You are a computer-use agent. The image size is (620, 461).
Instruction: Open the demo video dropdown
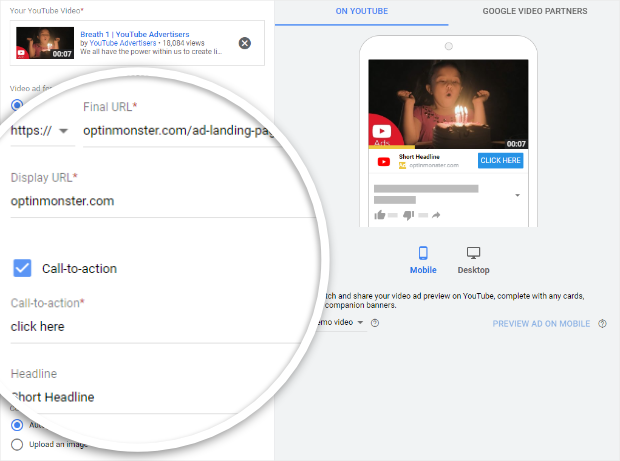(341, 323)
